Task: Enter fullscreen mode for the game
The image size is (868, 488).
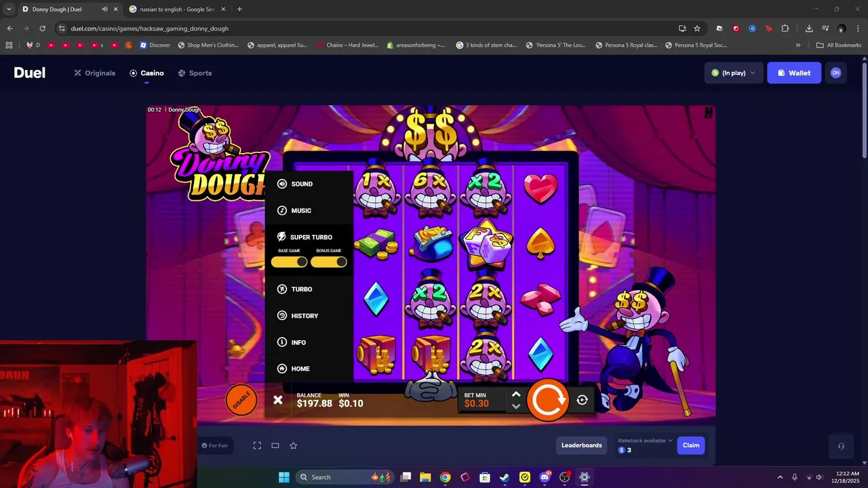Action: [257, 445]
